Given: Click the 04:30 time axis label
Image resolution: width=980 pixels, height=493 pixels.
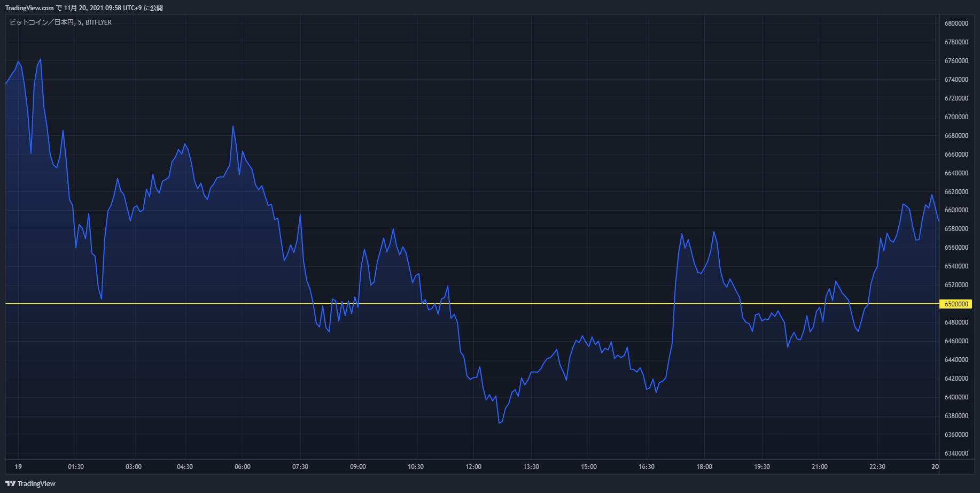Looking at the screenshot, I should pos(185,467).
